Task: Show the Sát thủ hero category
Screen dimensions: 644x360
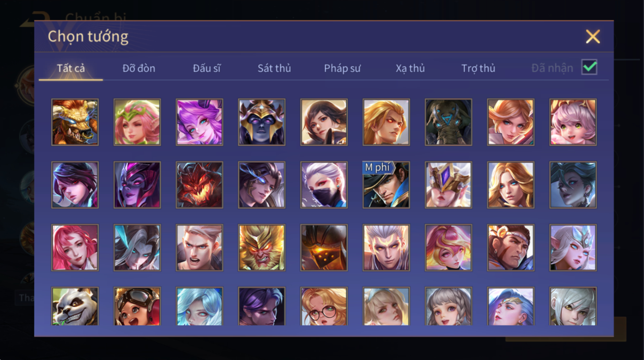Action: coord(274,68)
